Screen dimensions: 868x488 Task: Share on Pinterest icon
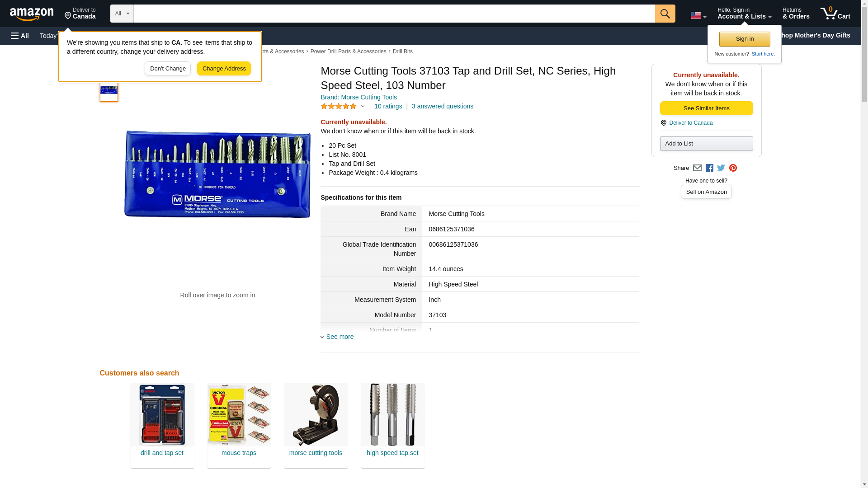[733, 168]
